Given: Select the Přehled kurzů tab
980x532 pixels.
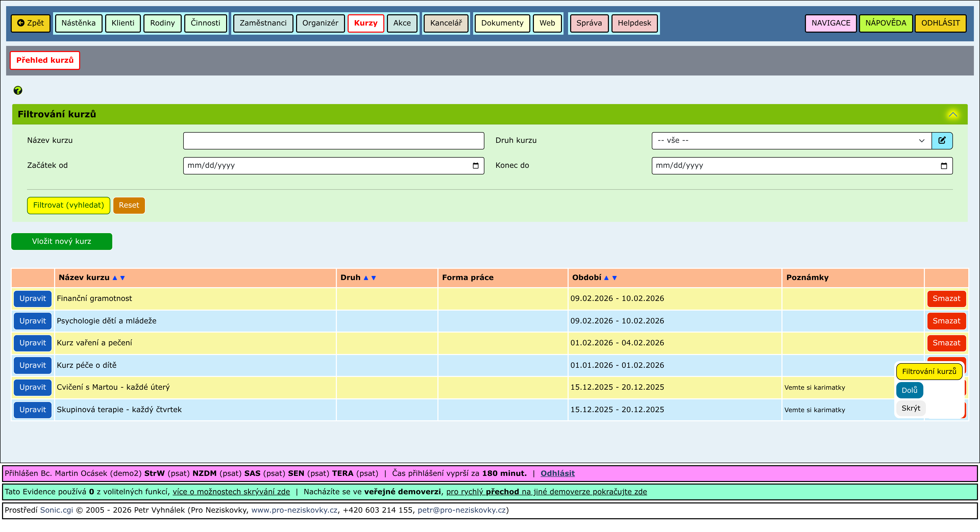Looking at the screenshot, I should coord(45,60).
